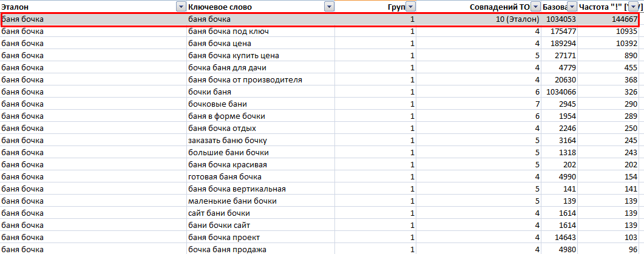The width and height of the screenshot is (644, 254).
Task: Select keyword cell бочка баня продажа
Action: click(227, 250)
